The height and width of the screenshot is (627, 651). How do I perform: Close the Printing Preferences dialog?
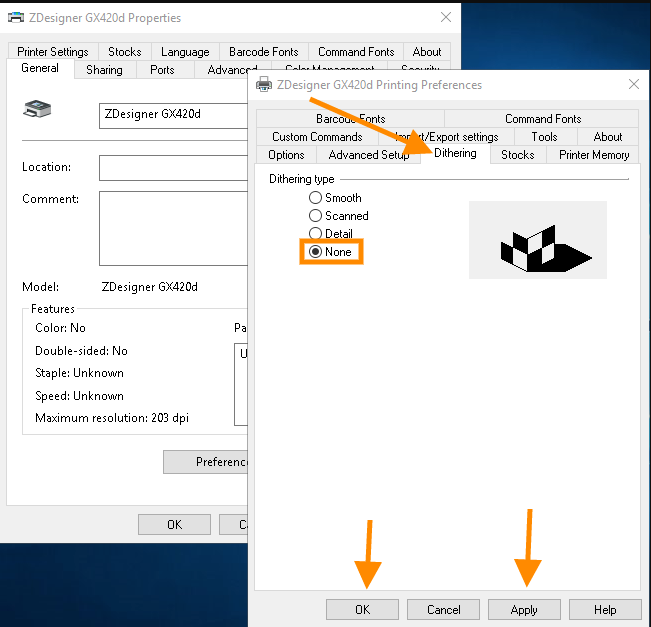click(x=634, y=84)
